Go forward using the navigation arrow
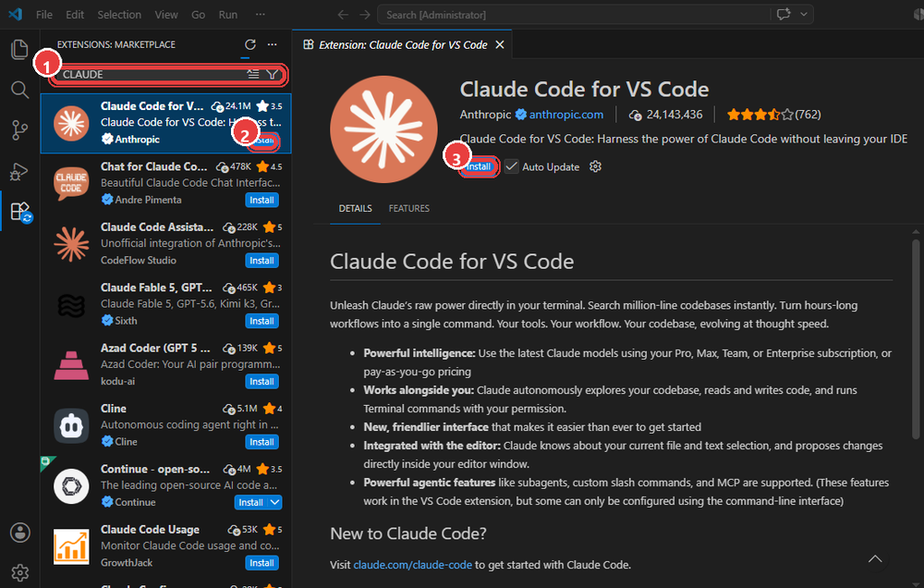This screenshot has height=588, width=924. click(x=365, y=15)
